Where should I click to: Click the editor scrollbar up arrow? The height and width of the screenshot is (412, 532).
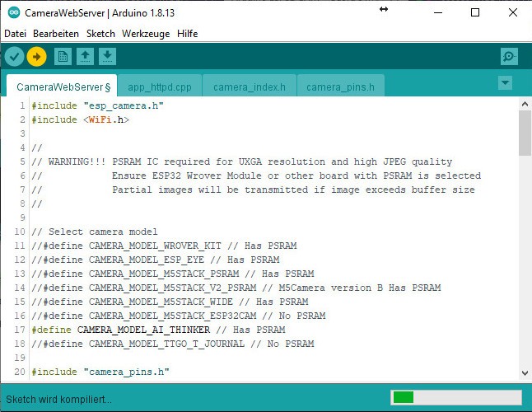click(525, 104)
